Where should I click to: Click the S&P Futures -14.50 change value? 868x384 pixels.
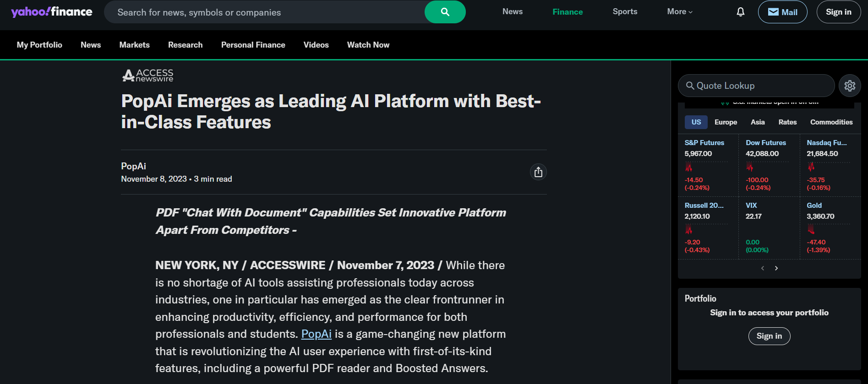(693, 180)
